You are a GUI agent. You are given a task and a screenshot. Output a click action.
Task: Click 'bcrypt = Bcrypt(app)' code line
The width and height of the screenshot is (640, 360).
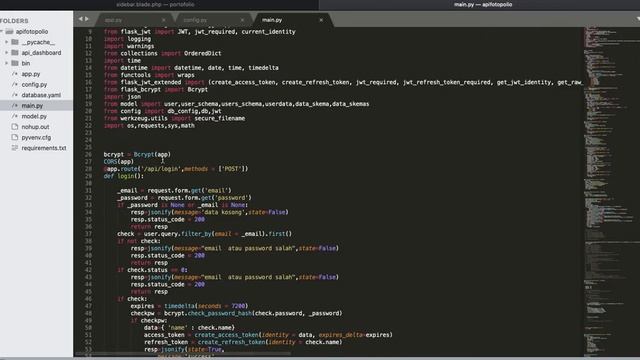(x=137, y=154)
